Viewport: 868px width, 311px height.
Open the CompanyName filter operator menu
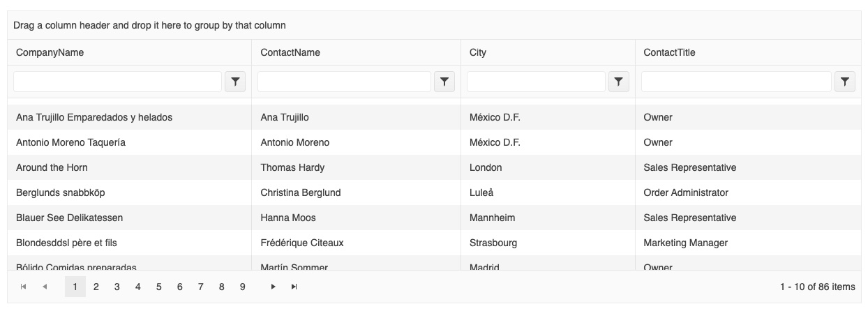(x=235, y=82)
